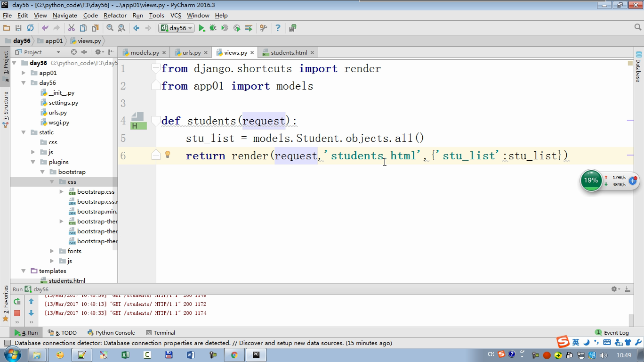Open Settings with the wrench icon
This screenshot has height=362, width=644.
click(263, 28)
